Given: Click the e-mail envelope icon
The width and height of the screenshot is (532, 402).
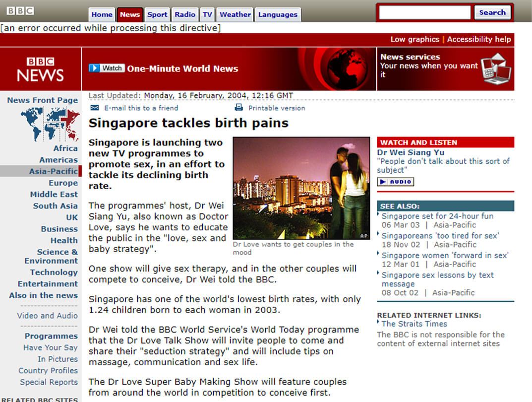Looking at the screenshot, I should pyautogui.click(x=95, y=108).
